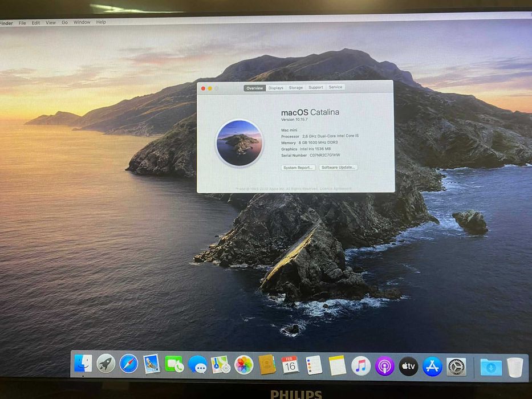Click the Memory 8 GB 1600 MHz line
The height and width of the screenshot is (399, 532).
[x=309, y=142]
